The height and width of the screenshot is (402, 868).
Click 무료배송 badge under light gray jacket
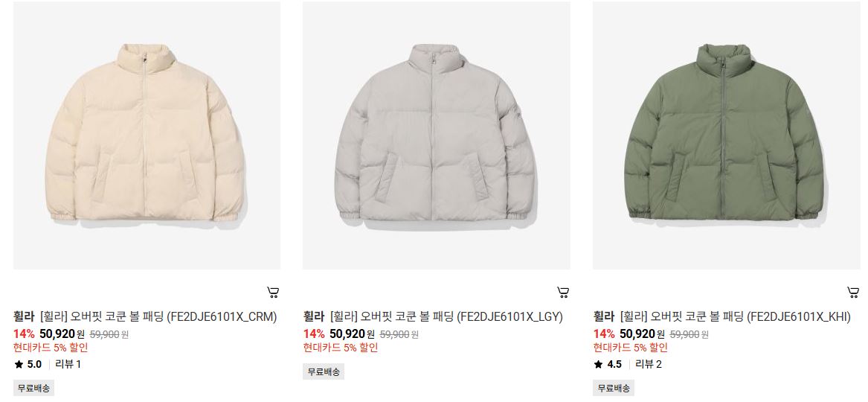click(324, 371)
